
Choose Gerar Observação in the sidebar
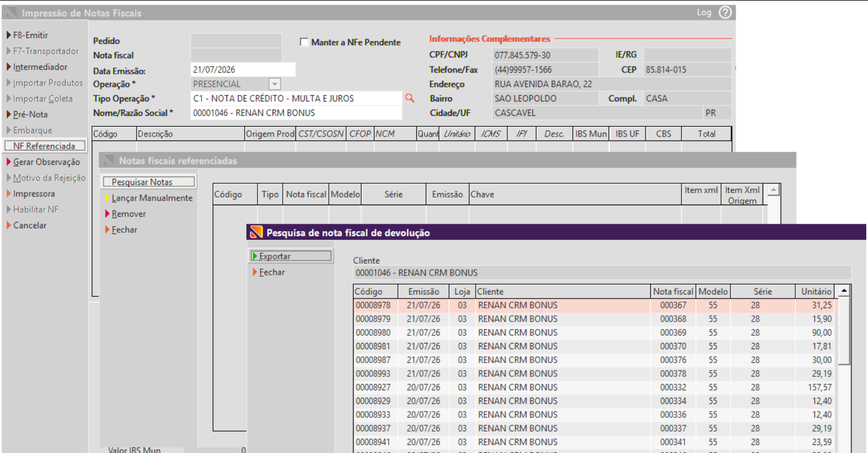(x=46, y=162)
